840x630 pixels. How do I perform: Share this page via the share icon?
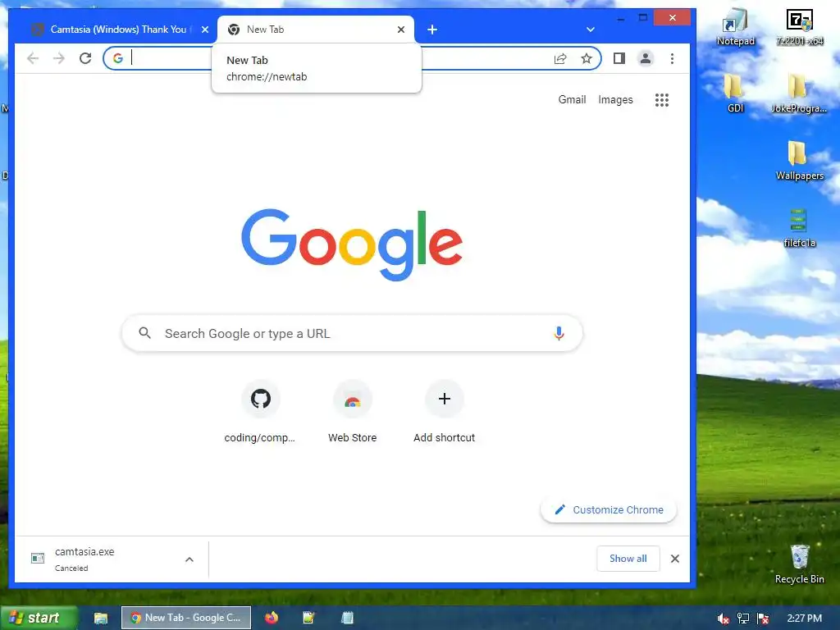[x=559, y=58]
